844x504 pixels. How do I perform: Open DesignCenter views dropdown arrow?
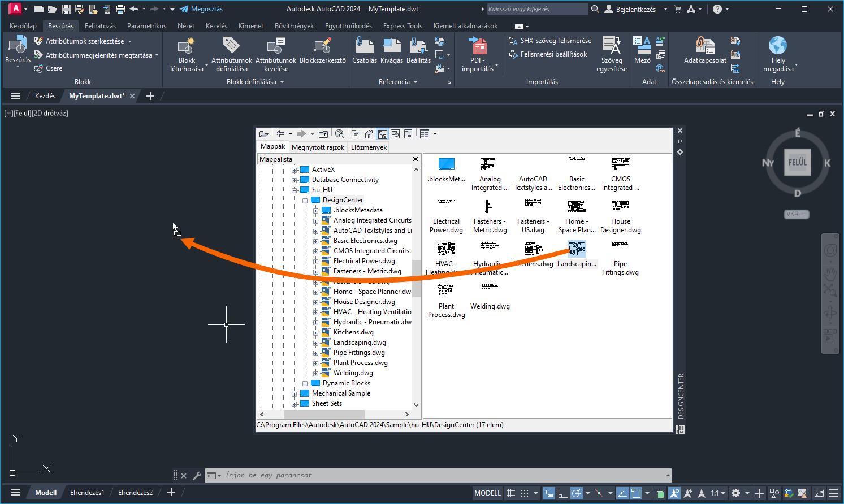point(435,134)
